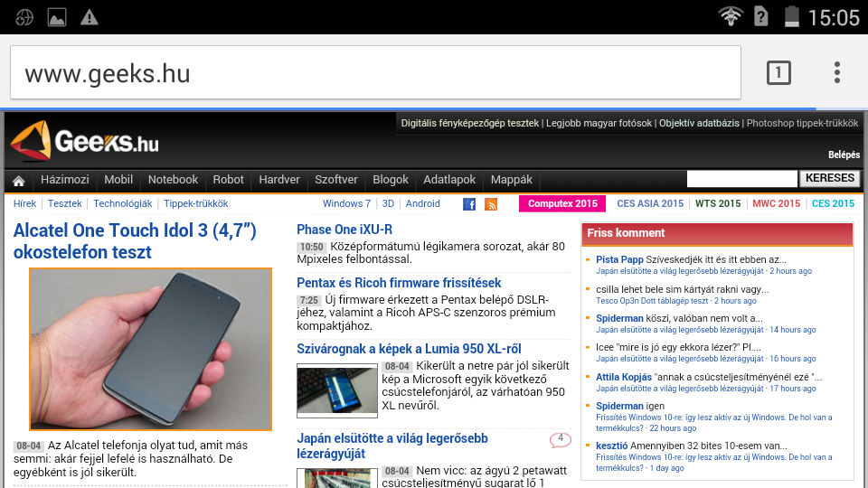Switch to the Tesztek sub-tab
868x488 pixels.
(x=65, y=204)
